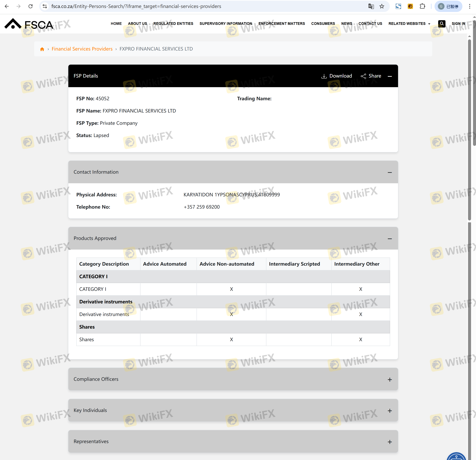This screenshot has height=460, width=476.
Task: Open Chrome three-dot menu
Action: pyautogui.click(x=469, y=6)
